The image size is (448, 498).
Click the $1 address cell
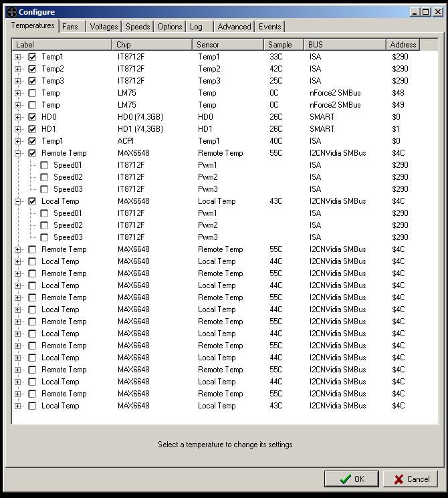pos(396,129)
